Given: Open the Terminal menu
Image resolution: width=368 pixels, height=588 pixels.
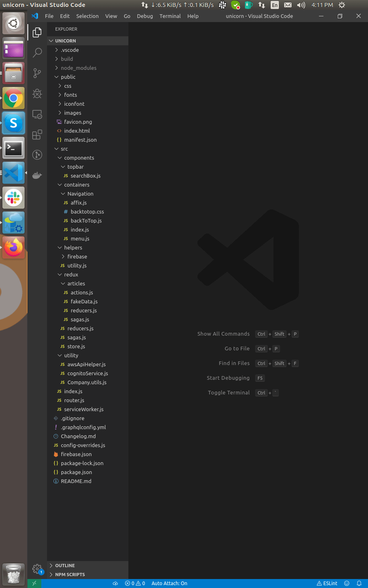Looking at the screenshot, I should pyautogui.click(x=170, y=16).
